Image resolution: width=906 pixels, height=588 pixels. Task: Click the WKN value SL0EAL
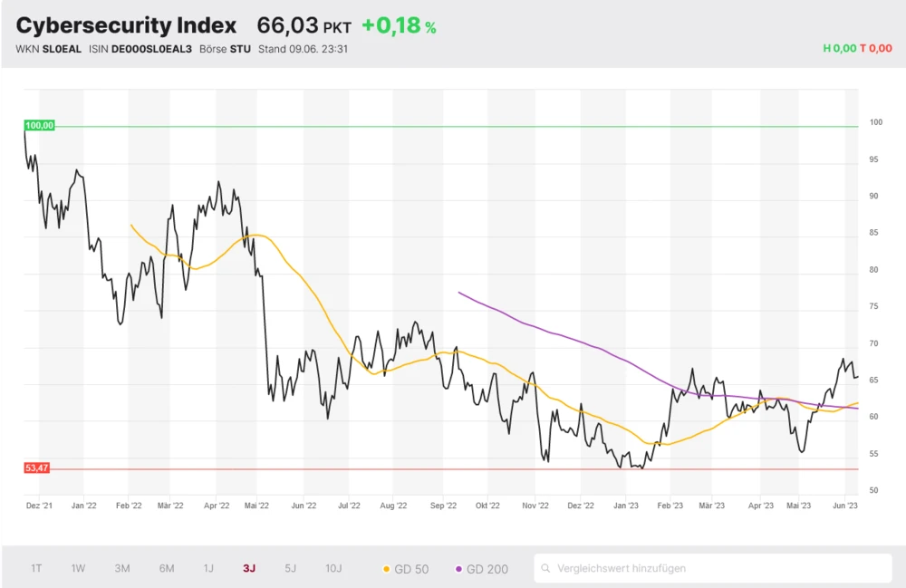(x=63, y=49)
